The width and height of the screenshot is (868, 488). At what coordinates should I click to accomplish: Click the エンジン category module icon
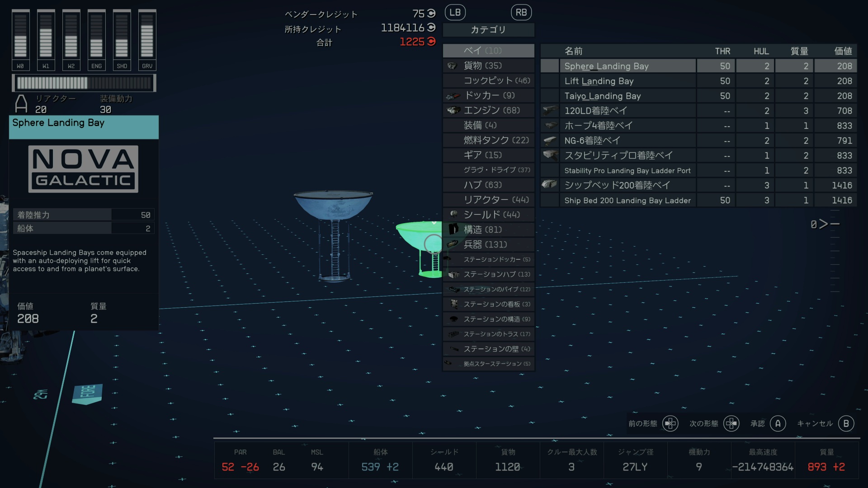click(453, 110)
